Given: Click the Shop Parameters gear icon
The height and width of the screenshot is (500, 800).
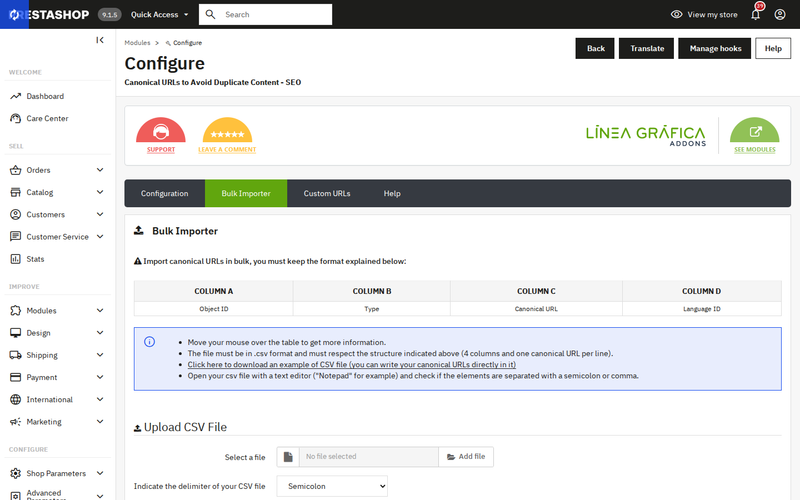Looking at the screenshot, I should pos(15,473).
